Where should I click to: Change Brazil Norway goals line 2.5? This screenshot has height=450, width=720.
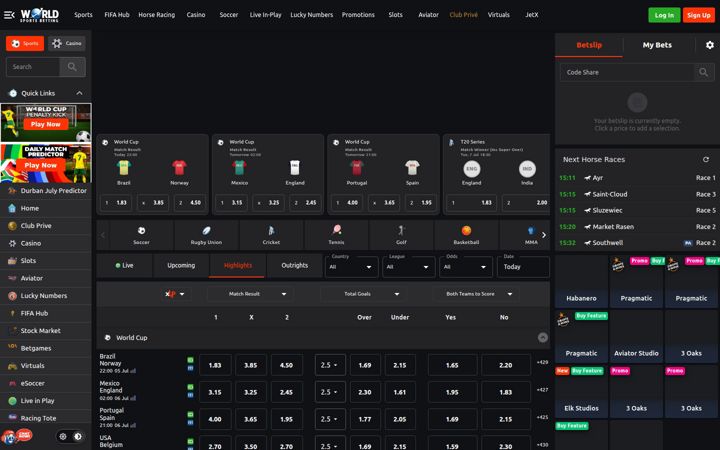pos(330,365)
